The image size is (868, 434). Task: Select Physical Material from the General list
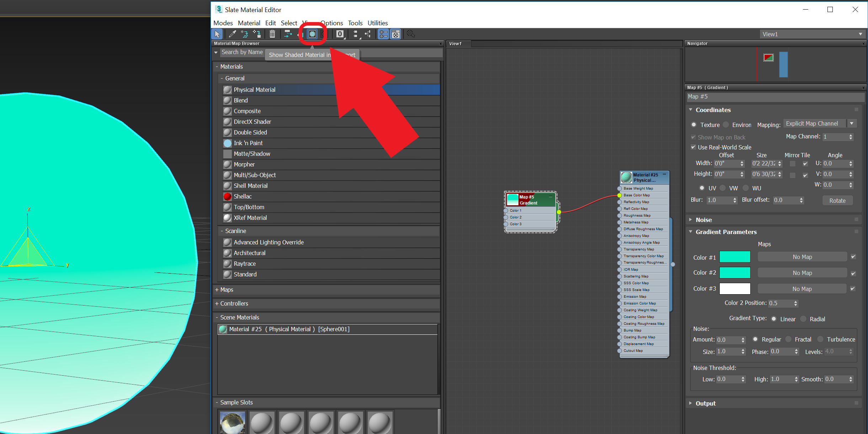click(x=254, y=89)
